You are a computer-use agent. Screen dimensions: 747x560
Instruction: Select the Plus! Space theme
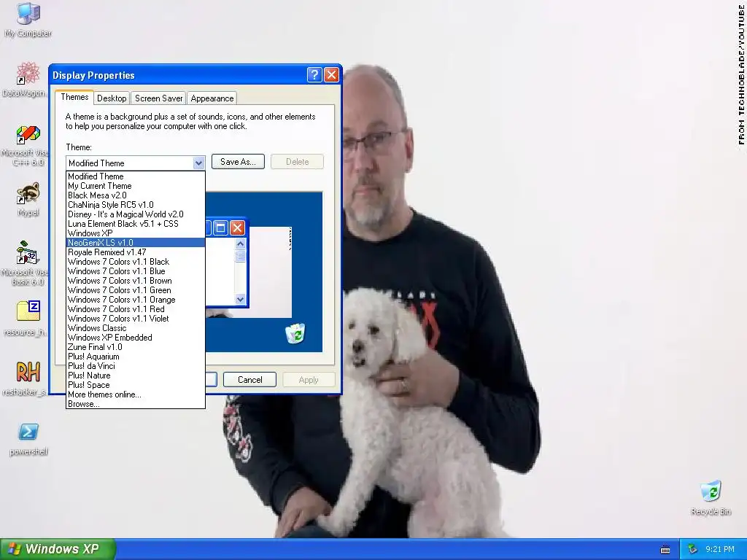(x=136, y=385)
